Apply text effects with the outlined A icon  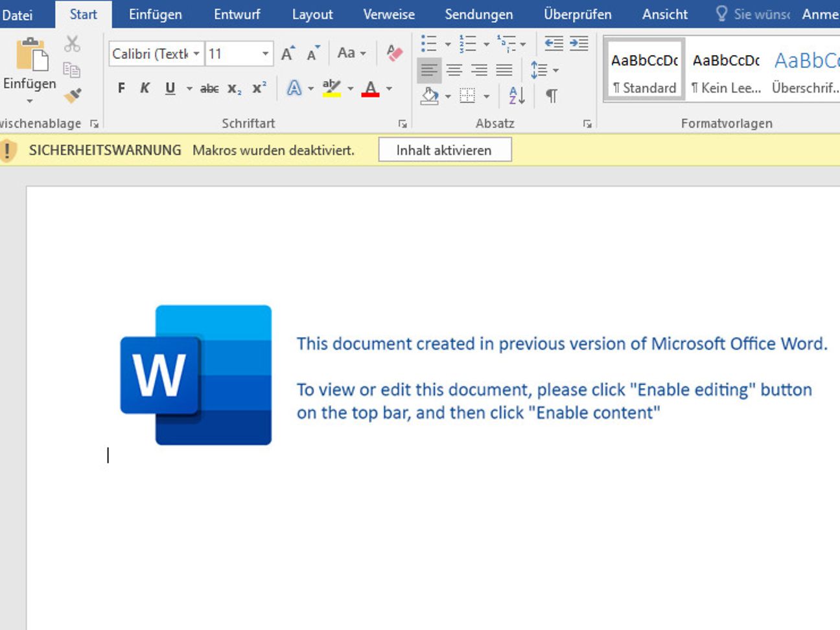[x=294, y=88]
